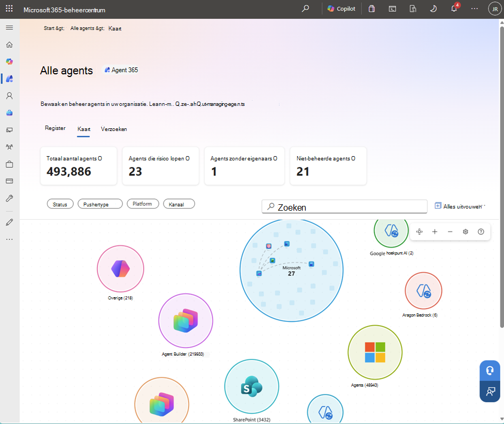Open the Kanaal filter dropdown
The width and height of the screenshot is (504, 424).
coord(179,204)
